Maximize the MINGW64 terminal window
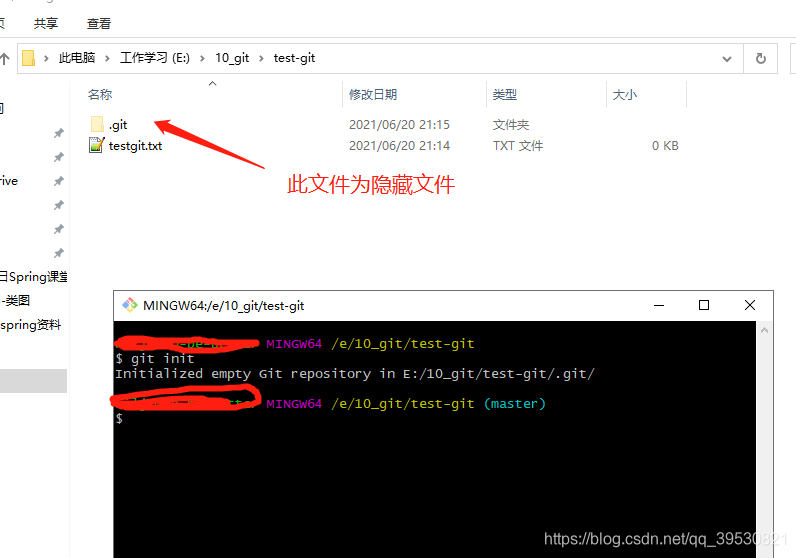 click(x=704, y=305)
